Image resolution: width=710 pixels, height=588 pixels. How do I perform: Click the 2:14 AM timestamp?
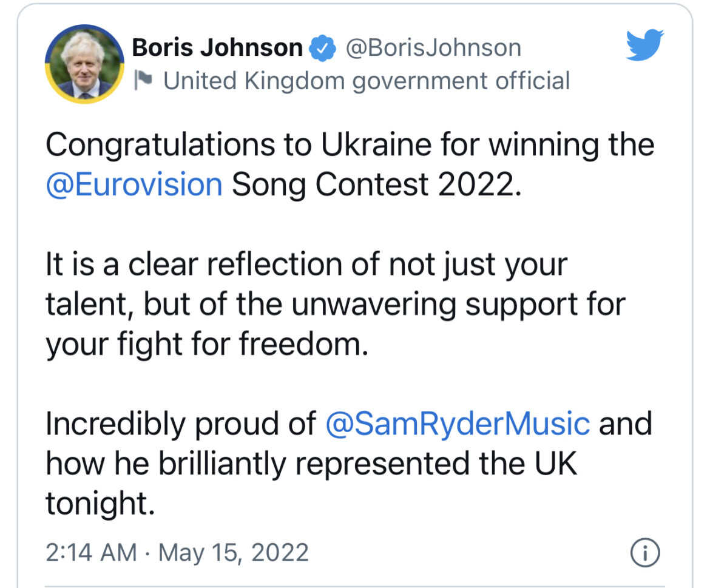91,553
